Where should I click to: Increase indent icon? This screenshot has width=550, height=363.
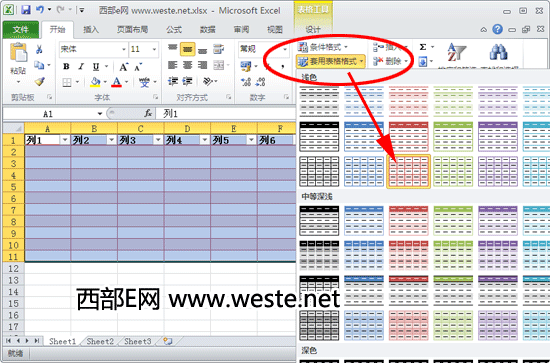(187, 82)
